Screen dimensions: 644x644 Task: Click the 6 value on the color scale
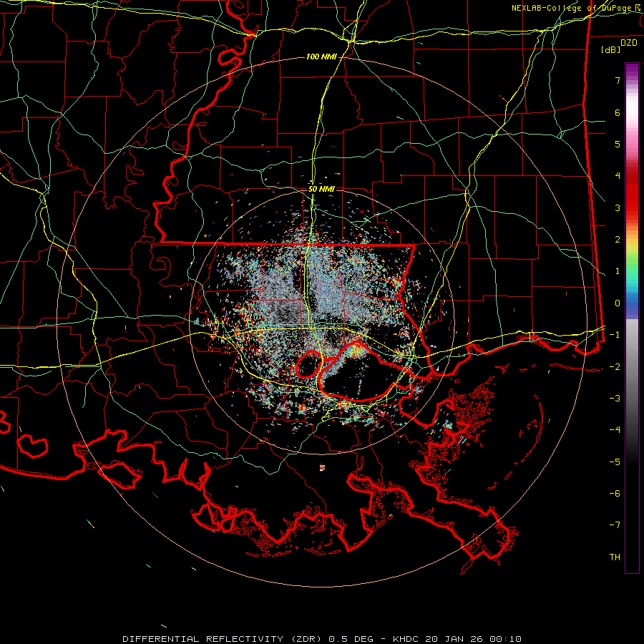pyautogui.click(x=618, y=112)
